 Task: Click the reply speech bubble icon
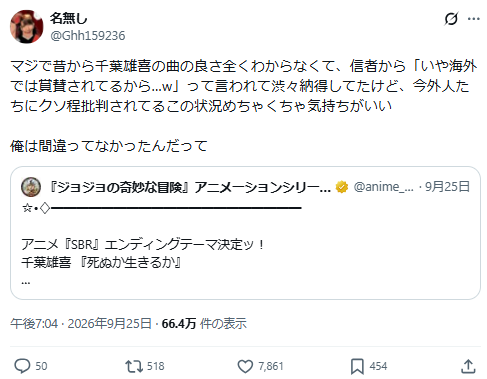tap(22, 366)
